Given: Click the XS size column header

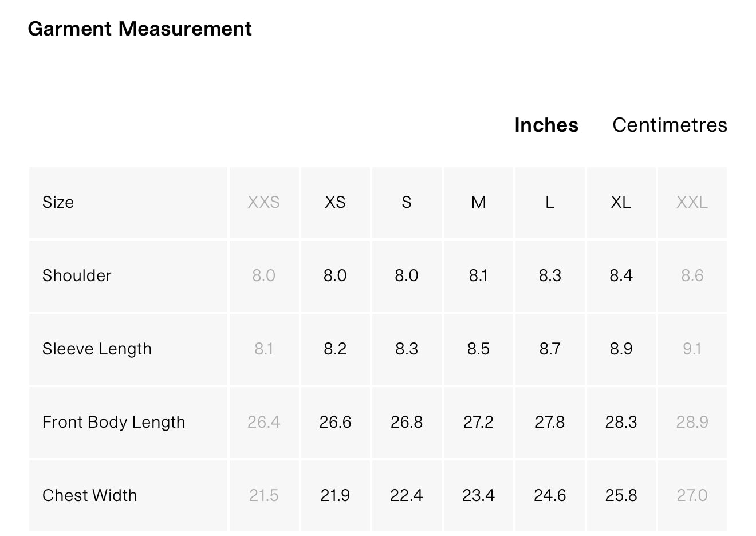Looking at the screenshot, I should (335, 202).
